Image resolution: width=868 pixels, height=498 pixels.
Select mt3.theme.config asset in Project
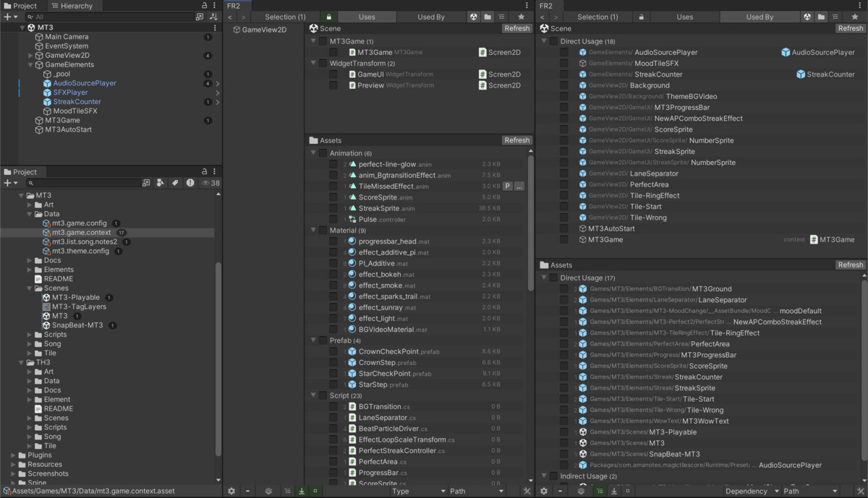pyautogui.click(x=80, y=251)
